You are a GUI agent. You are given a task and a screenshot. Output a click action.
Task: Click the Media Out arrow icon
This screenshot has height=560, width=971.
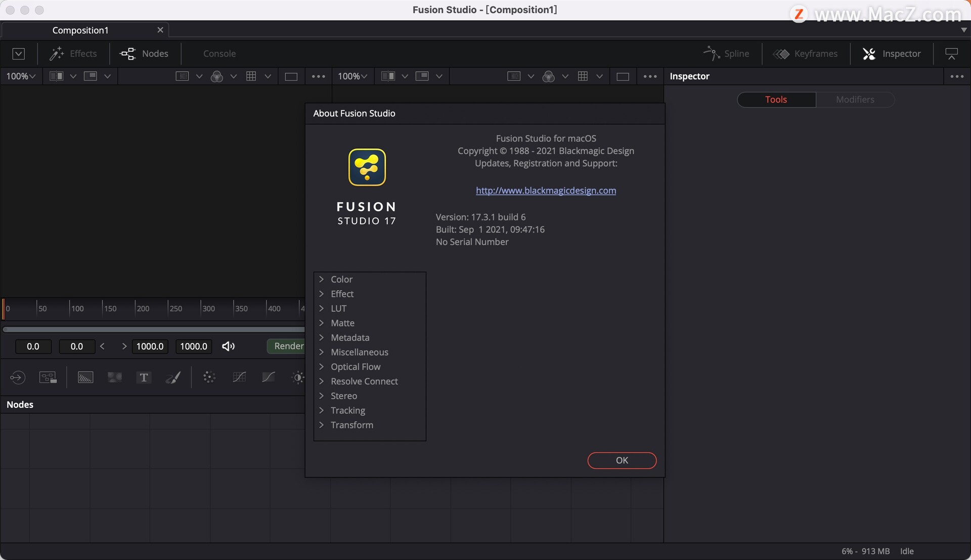pyautogui.click(x=17, y=378)
